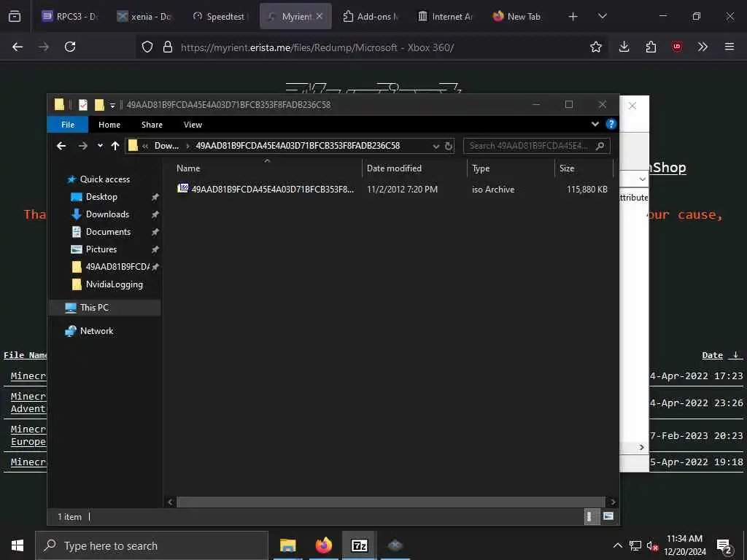Viewport: 747px width, 560px height.
Task: Navigate forward in File Explorer
Action: tap(83, 146)
